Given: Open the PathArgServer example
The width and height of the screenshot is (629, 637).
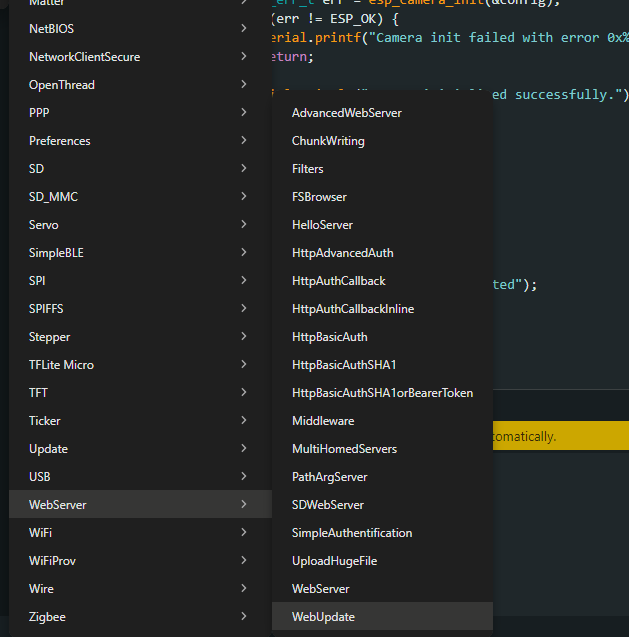Looking at the screenshot, I should click(x=382, y=477).
